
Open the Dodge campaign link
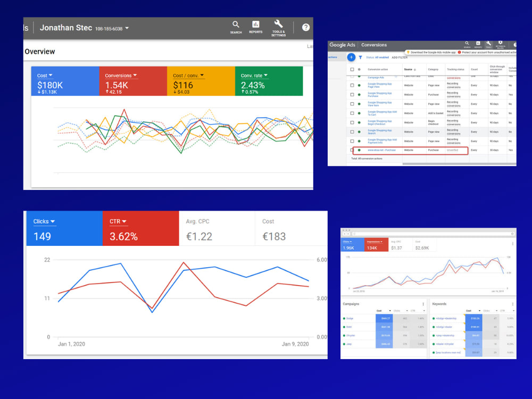[x=350, y=319]
